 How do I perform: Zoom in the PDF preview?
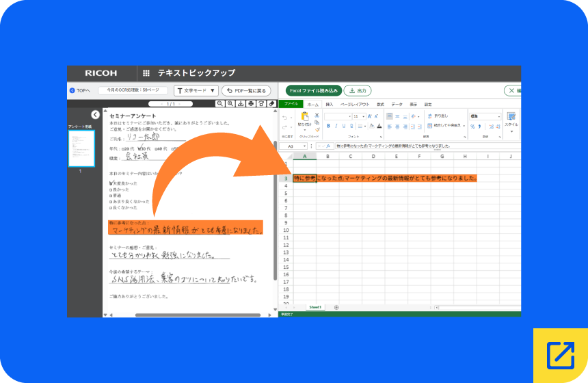[230, 103]
